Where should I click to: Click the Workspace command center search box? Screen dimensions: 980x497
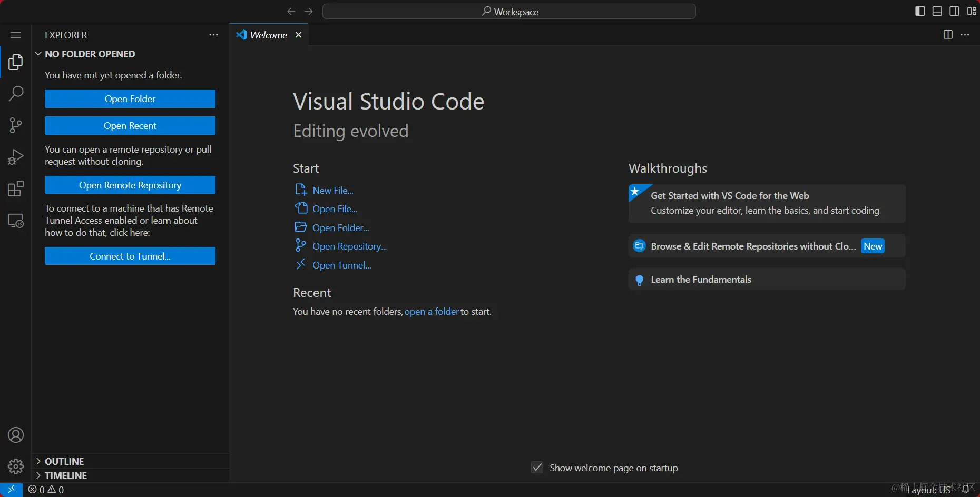tap(509, 12)
